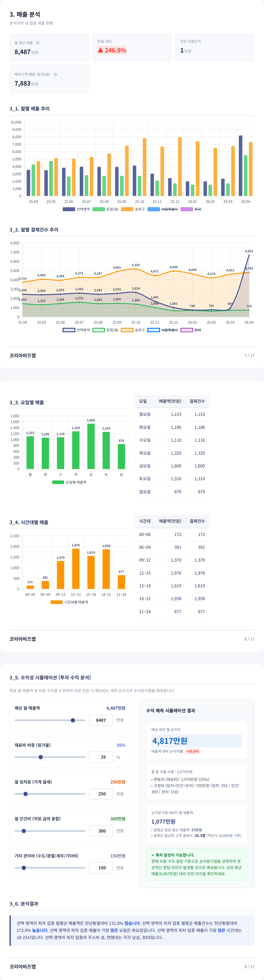Focus the 250 rent input field

coord(101,794)
